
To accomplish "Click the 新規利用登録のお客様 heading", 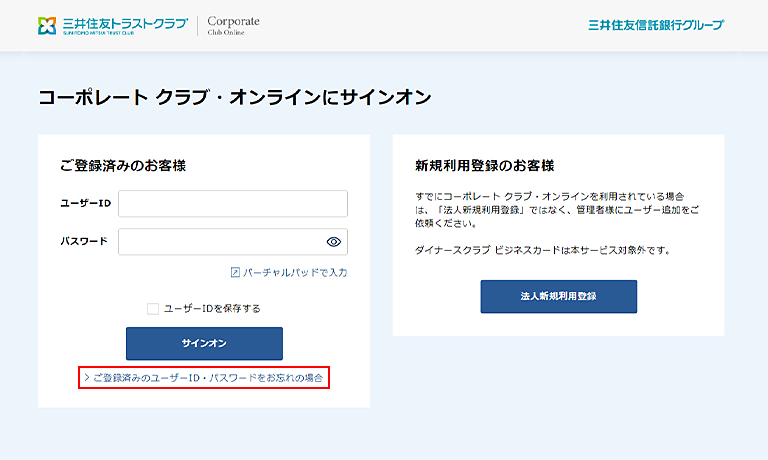I will pyautogui.click(x=484, y=166).
